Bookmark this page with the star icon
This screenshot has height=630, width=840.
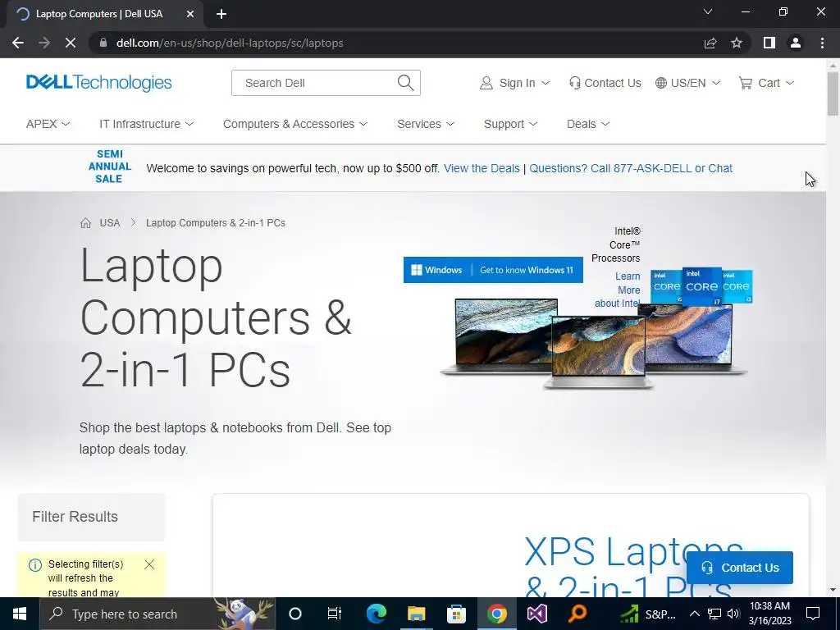tap(737, 43)
